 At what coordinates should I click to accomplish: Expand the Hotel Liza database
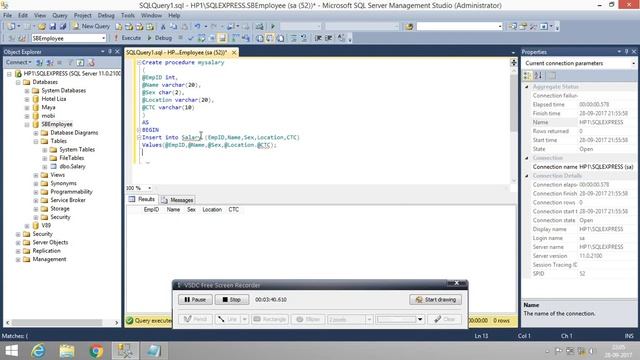coord(27,99)
